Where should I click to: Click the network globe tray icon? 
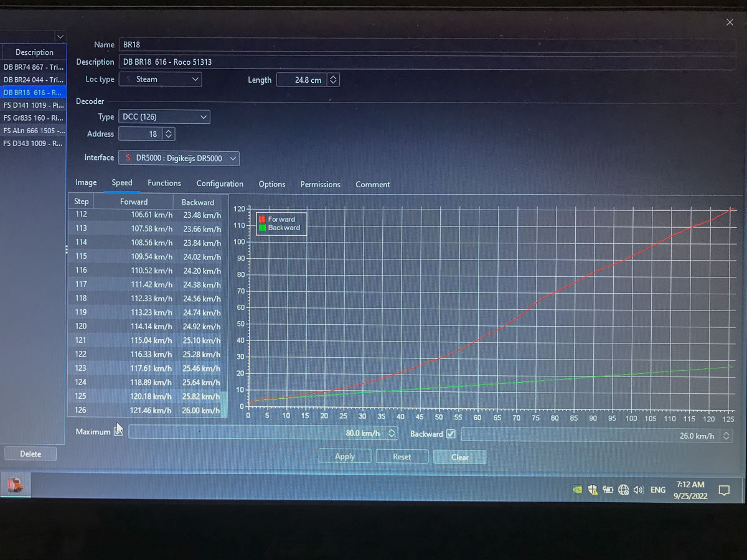[623, 490]
